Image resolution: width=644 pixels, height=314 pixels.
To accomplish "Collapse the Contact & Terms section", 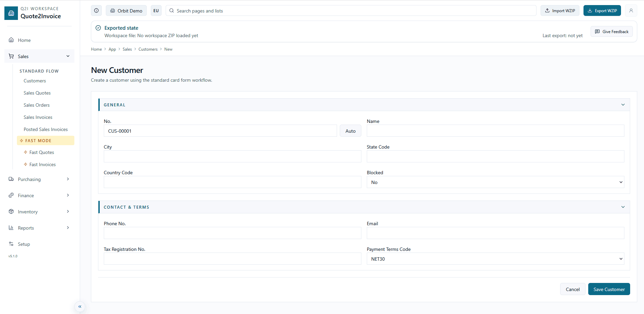I will coord(623,207).
